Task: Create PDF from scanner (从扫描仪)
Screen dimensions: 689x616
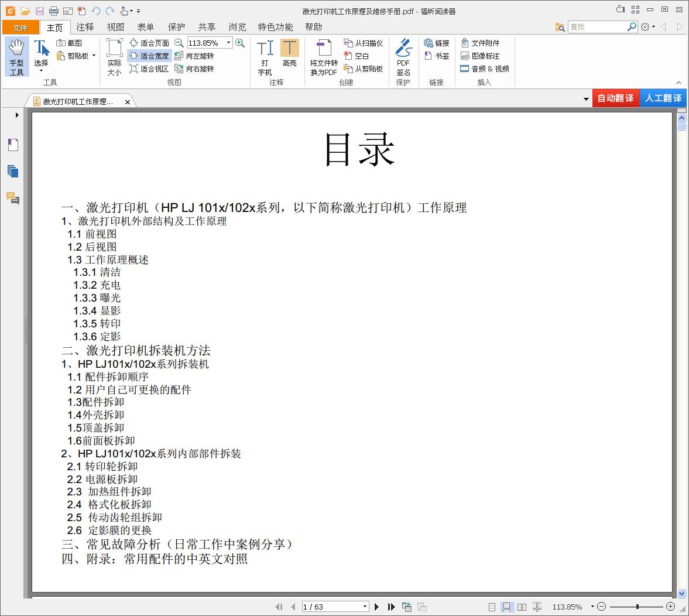Action: click(364, 43)
